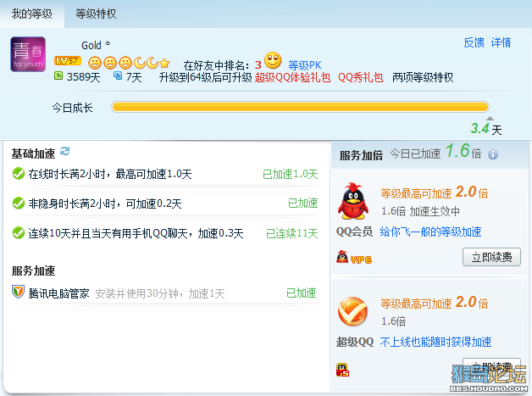Click the 已连续11天 status text
The width and height of the screenshot is (532, 396).
pyautogui.click(x=291, y=233)
